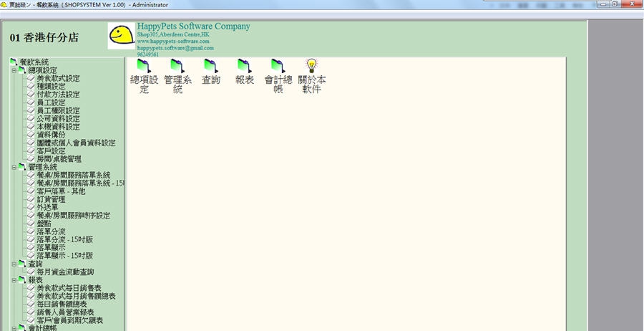
Task: Collapse the 管理系統 tree node
Action: tap(14, 167)
